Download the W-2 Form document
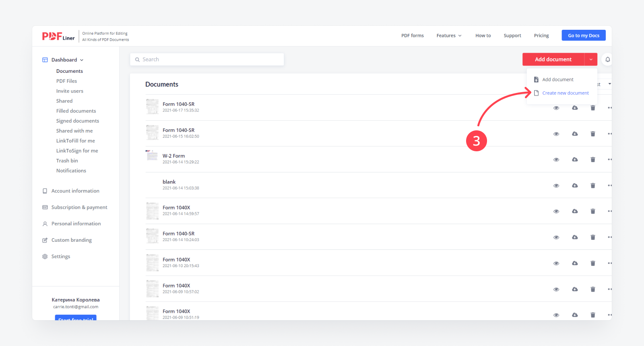 [575, 159]
